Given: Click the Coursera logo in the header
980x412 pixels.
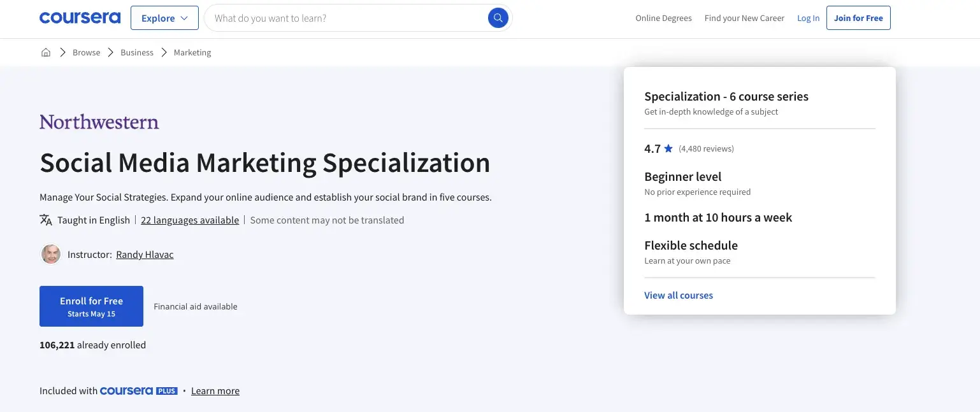Looking at the screenshot, I should pos(80,18).
